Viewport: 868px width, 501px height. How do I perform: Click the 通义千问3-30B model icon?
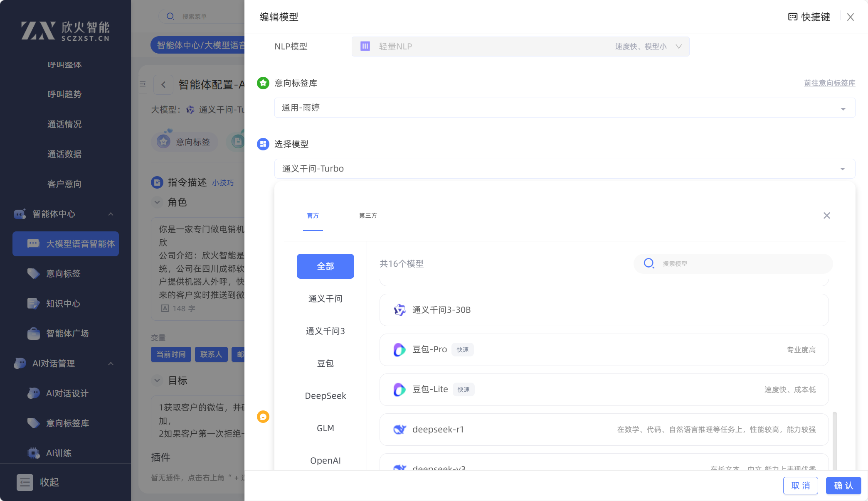(x=399, y=310)
